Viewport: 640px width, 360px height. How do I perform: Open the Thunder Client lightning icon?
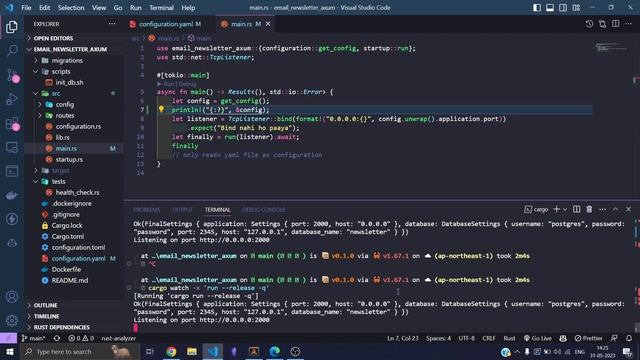click(x=12, y=219)
